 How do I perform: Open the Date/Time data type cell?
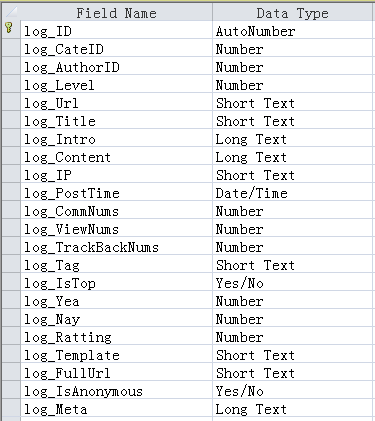292,192
